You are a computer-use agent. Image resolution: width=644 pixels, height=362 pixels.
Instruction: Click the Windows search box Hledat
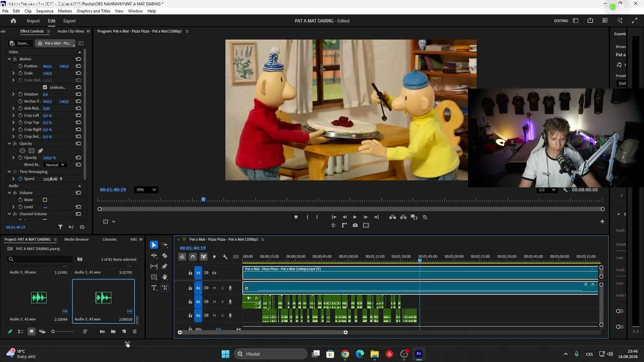[271, 354]
